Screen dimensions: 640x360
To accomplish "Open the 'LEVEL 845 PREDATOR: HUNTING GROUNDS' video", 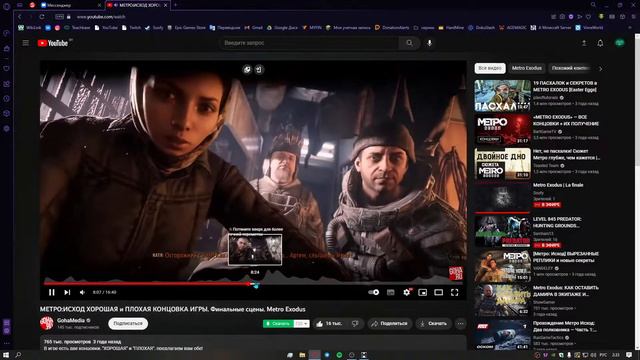I will point(502,232).
